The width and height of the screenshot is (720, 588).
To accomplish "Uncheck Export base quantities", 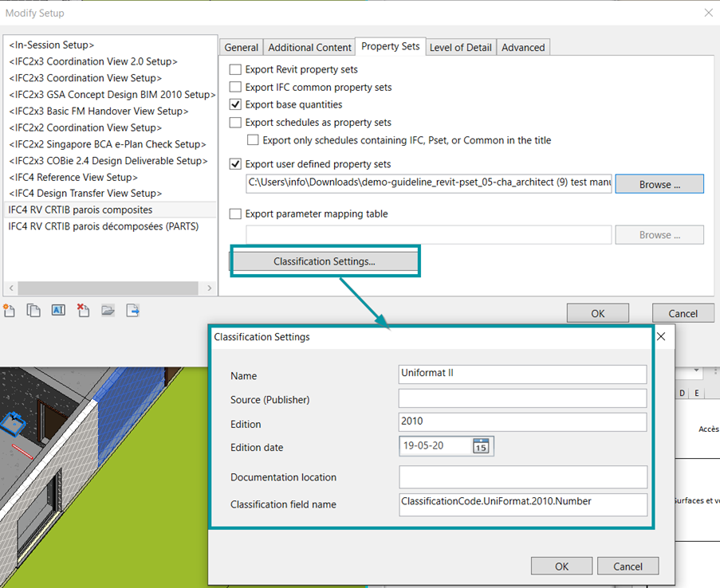I will tap(235, 104).
